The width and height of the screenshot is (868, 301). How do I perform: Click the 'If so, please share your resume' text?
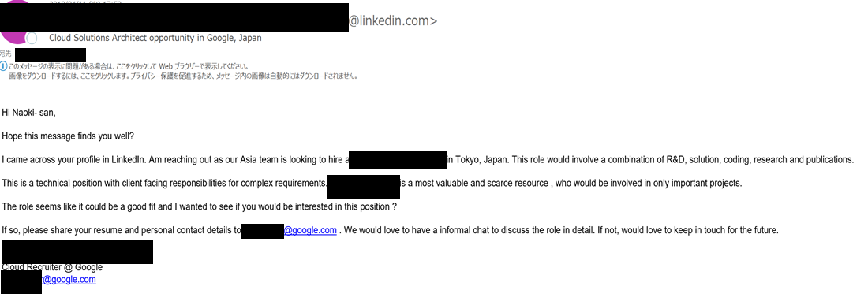pos(122,230)
